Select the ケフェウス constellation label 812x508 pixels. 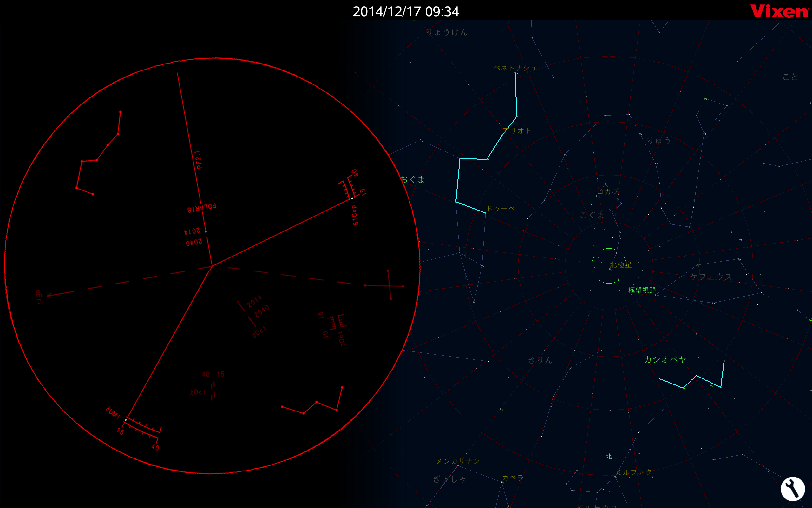pos(711,277)
